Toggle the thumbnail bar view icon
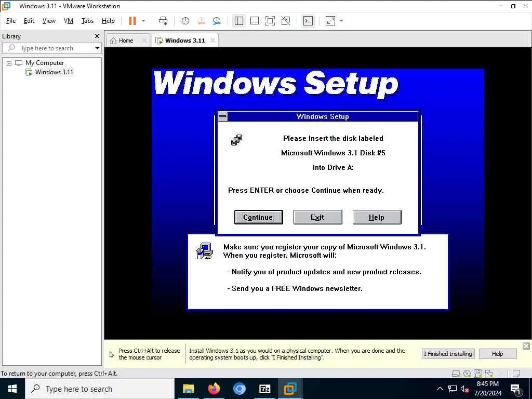The image size is (532, 399). pyautogui.click(x=255, y=21)
